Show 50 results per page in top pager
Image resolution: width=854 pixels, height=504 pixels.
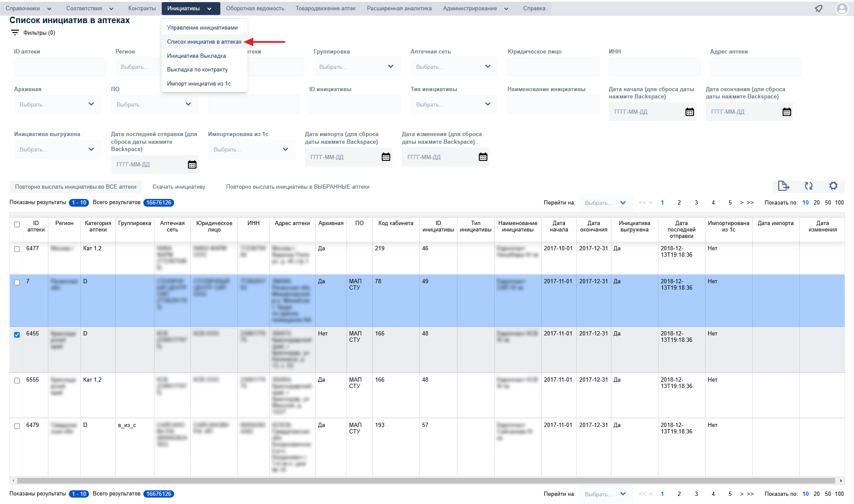click(828, 202)
